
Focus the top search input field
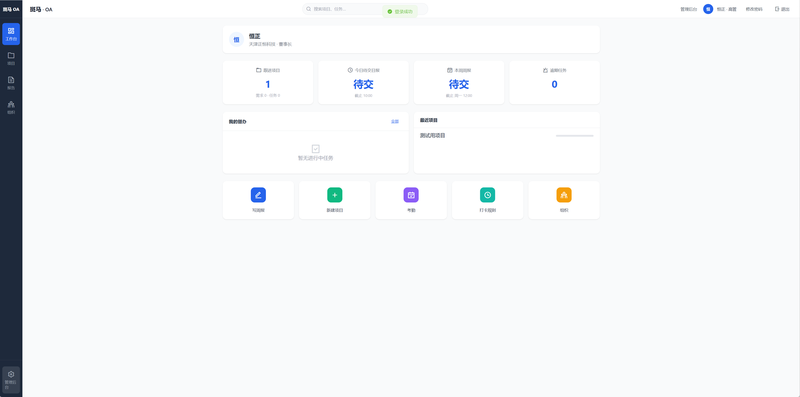point(365,9)
